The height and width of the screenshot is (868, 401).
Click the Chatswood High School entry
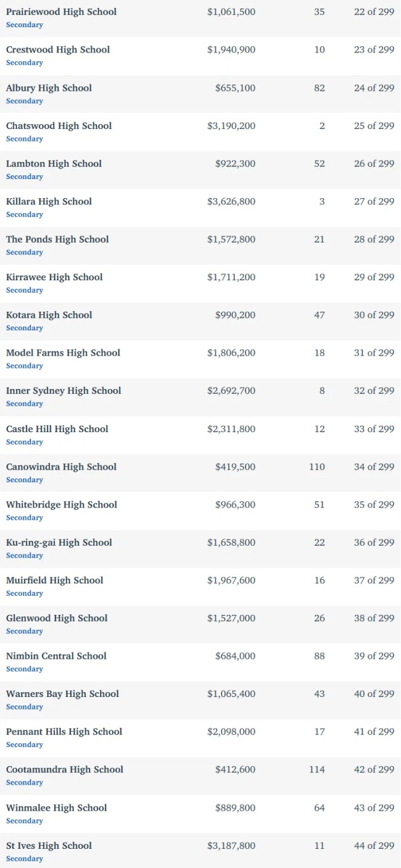[x=59, y=125]
